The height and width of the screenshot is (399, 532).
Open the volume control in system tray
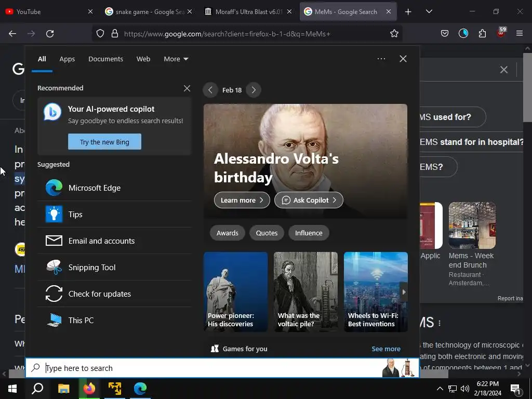coord(465,389)
